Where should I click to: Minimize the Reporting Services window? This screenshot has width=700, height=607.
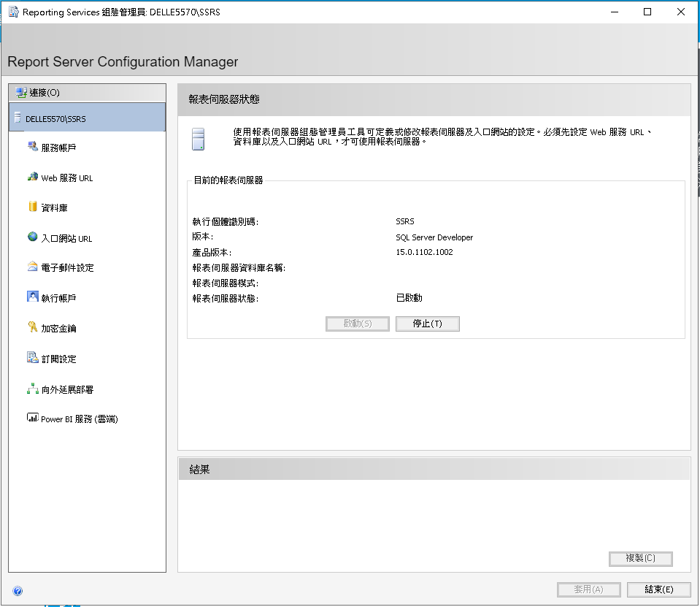pyautogui.click(x=615, y=12)
